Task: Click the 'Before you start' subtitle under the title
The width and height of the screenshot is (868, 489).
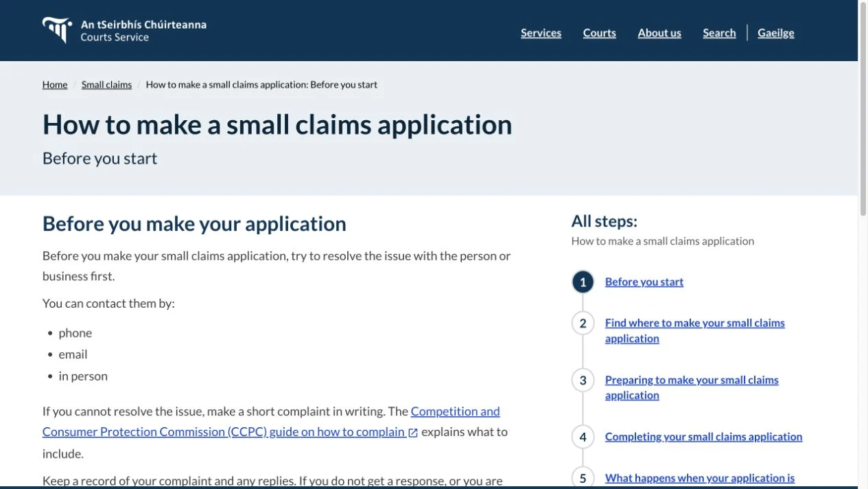Action: coord(99,159)
